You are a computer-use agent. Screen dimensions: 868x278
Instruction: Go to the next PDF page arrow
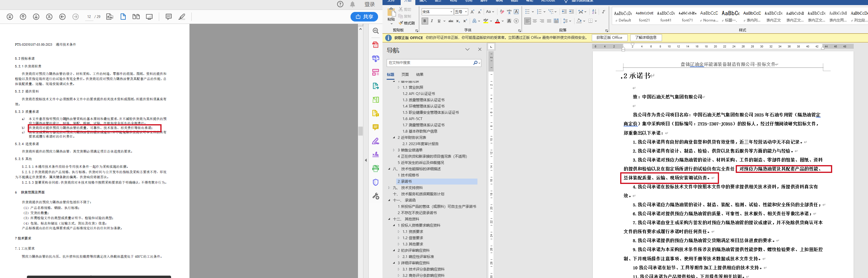(x=36, y=16)
